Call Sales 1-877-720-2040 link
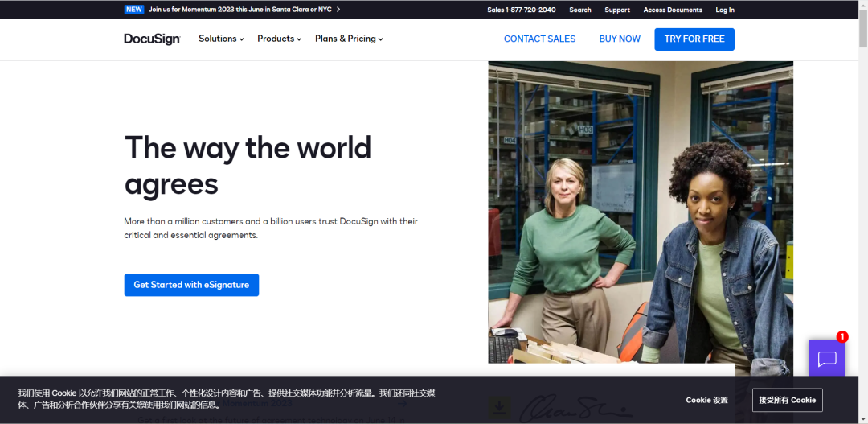This screenshot has height=424, width=868. [522, 10]
